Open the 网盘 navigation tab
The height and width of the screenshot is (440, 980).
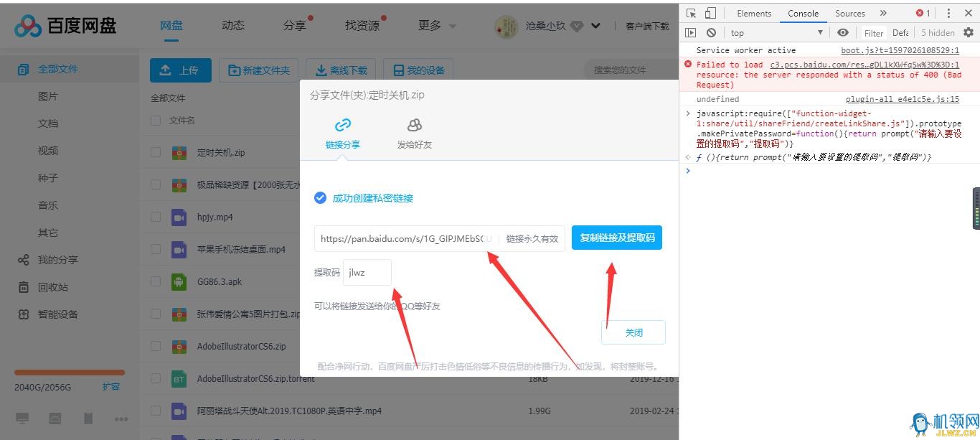(171, 25)
